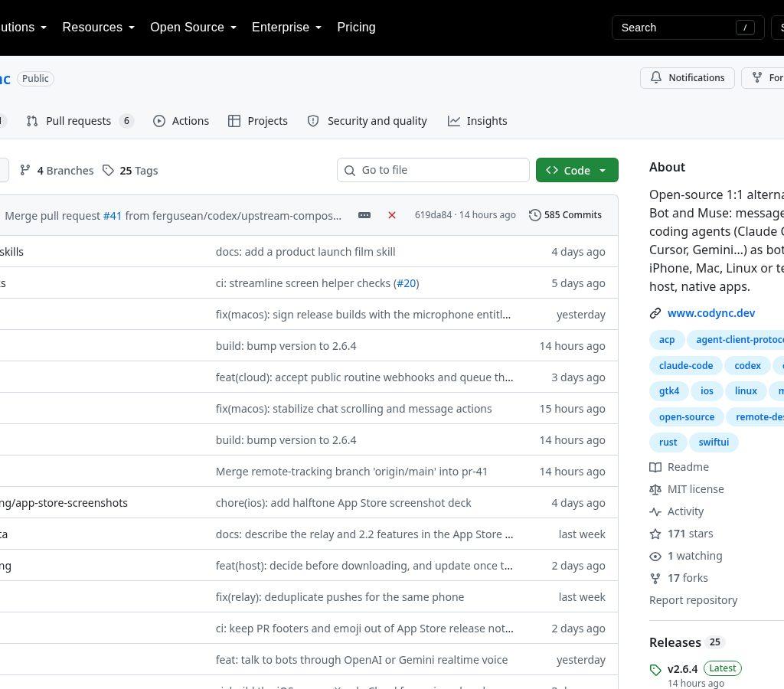Open the Projects tab
784x689 pixels.
(x=258, y=121)
